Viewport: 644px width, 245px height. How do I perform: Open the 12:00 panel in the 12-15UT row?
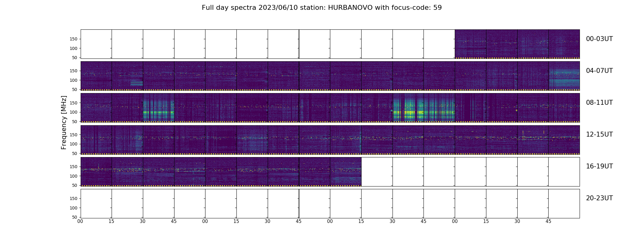pyautogui.click(x=96, y=140)
